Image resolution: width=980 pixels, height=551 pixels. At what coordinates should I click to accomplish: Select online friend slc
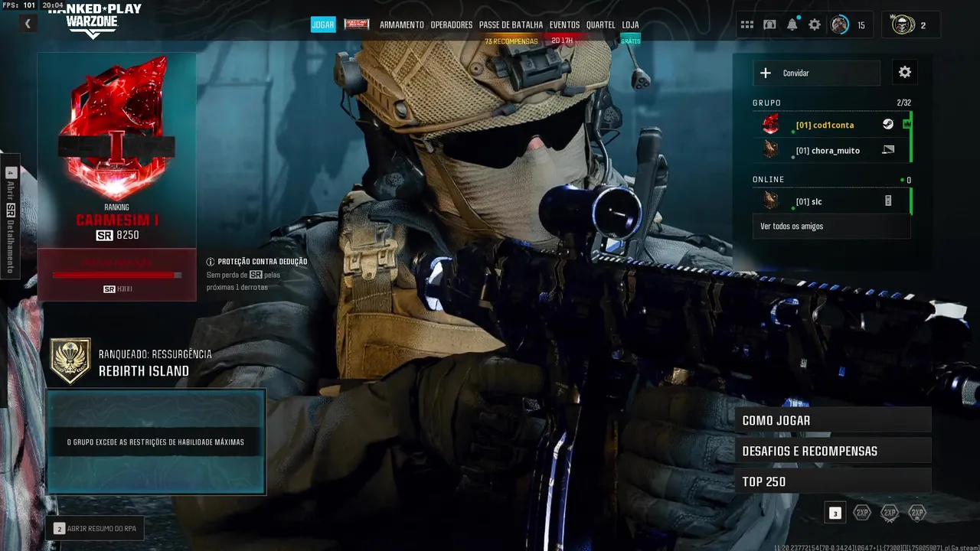click(832, 201)
